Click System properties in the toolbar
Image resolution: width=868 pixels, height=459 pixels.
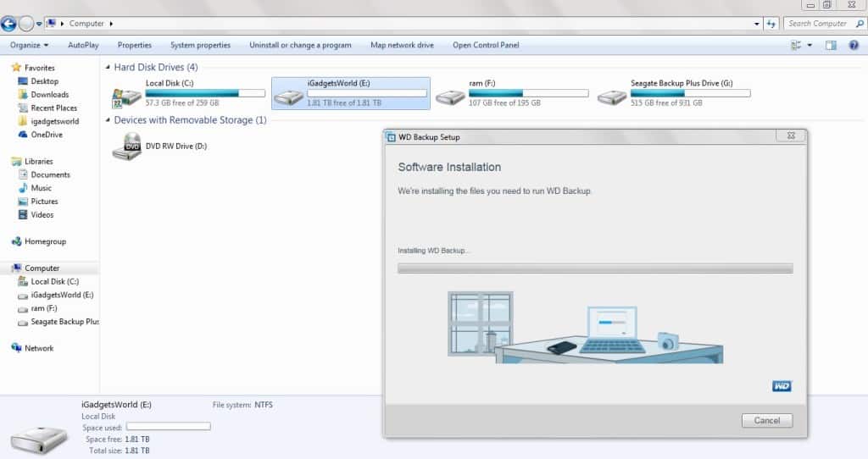[200, 46]
